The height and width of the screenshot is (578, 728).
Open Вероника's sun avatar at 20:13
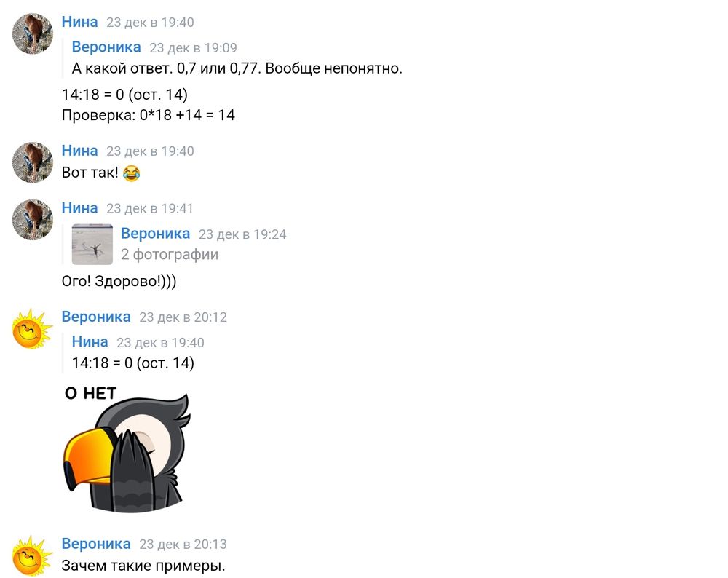click(x=33, y=555)
